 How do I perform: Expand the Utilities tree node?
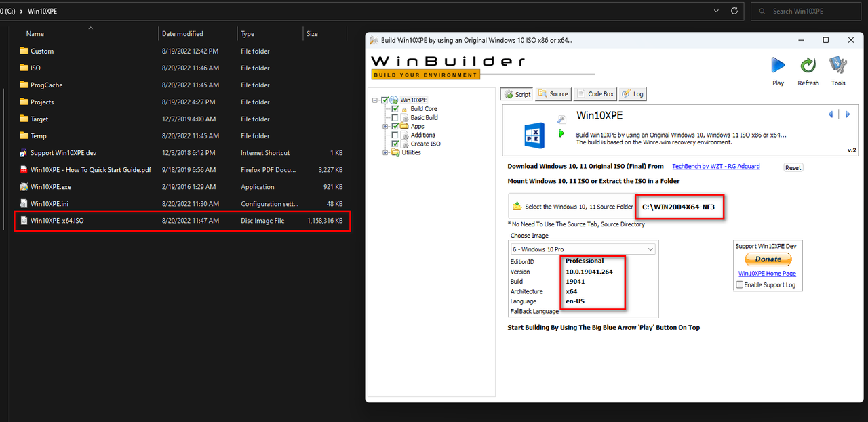(x=385, y=152)
